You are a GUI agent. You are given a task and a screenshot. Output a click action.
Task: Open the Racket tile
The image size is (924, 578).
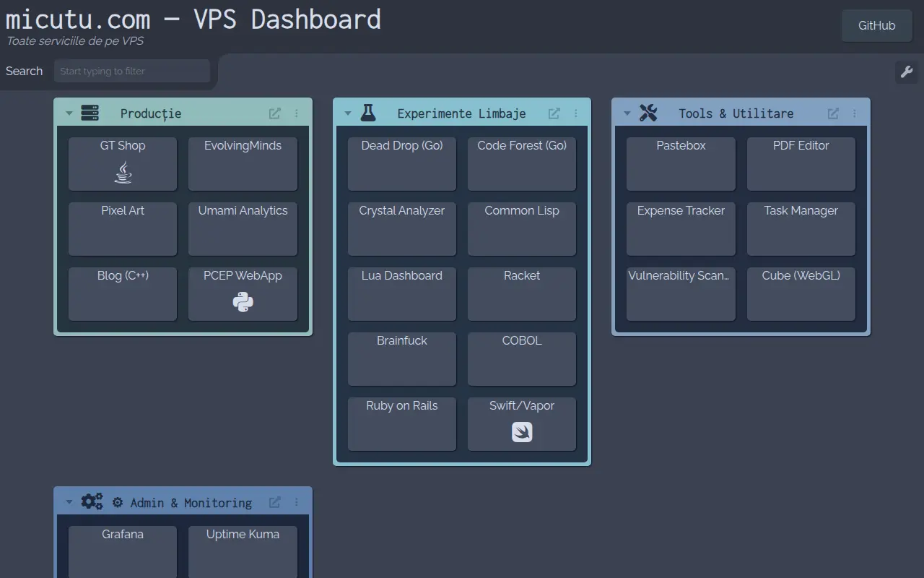pyautogui.click(x=522, y=294)
